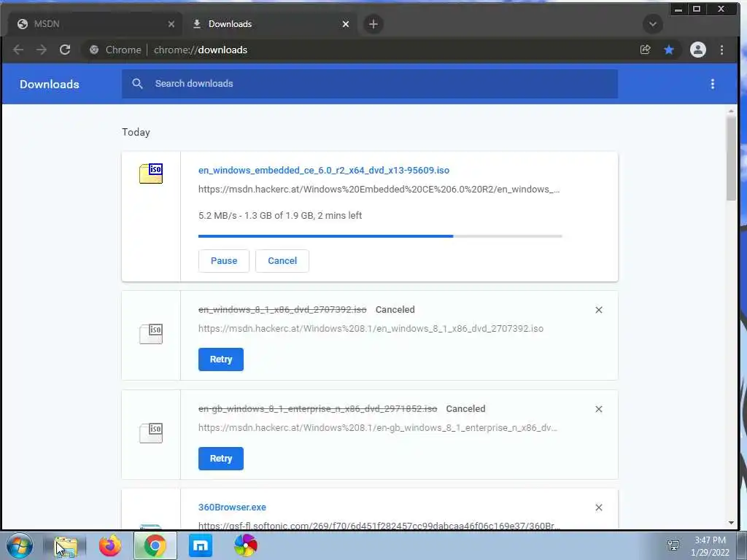Toggle the bookmark star icon
Image resolution: width=747 pixels, height=560 pixels.
(669, 50)
